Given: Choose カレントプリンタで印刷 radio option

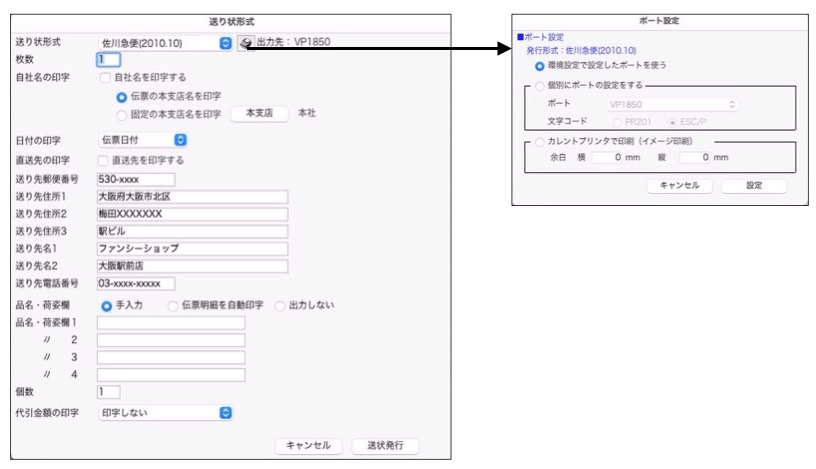Looking at the screenshot, I should pyautogui.click(x=541, y=142).
